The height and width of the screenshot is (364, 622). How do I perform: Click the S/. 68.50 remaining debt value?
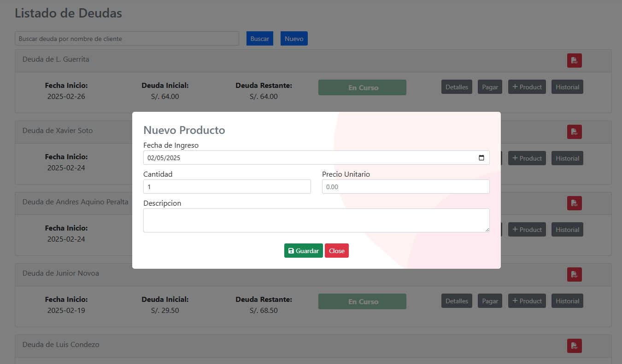click(264, 311)
